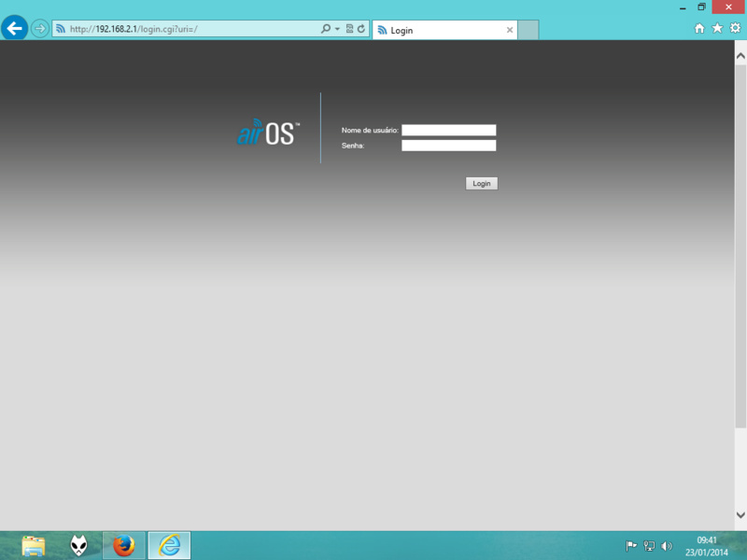
Task: Click the Senha password field
Action: click(x=449, y=146)
